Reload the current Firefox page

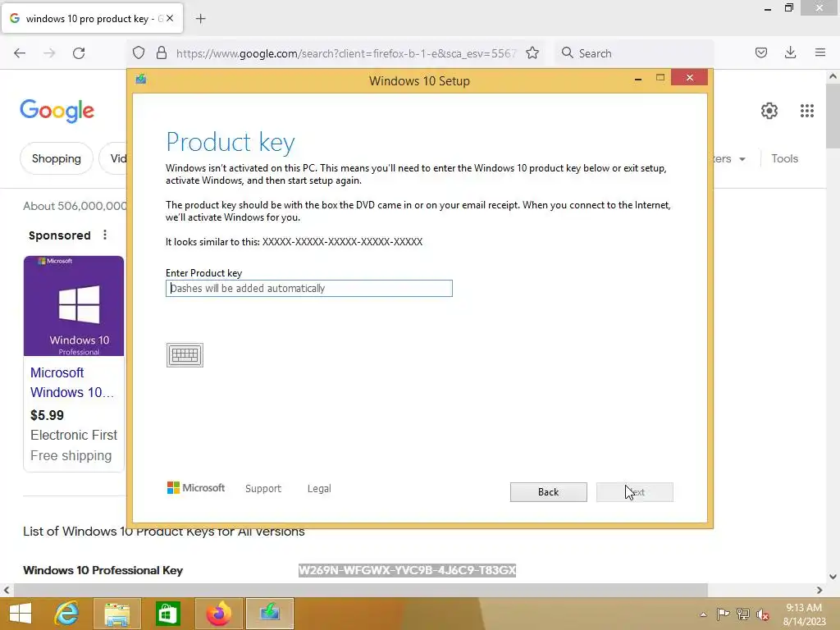click(79, 53)
